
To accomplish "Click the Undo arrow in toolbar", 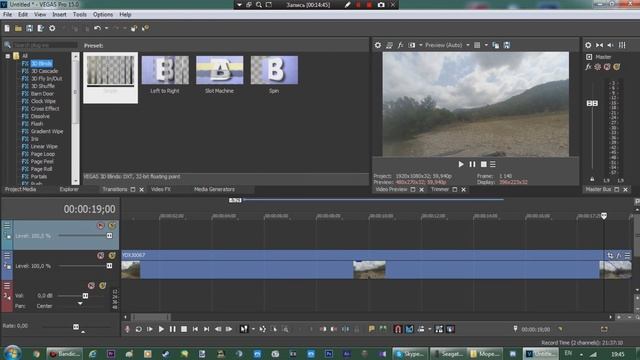I will (97, 29).
